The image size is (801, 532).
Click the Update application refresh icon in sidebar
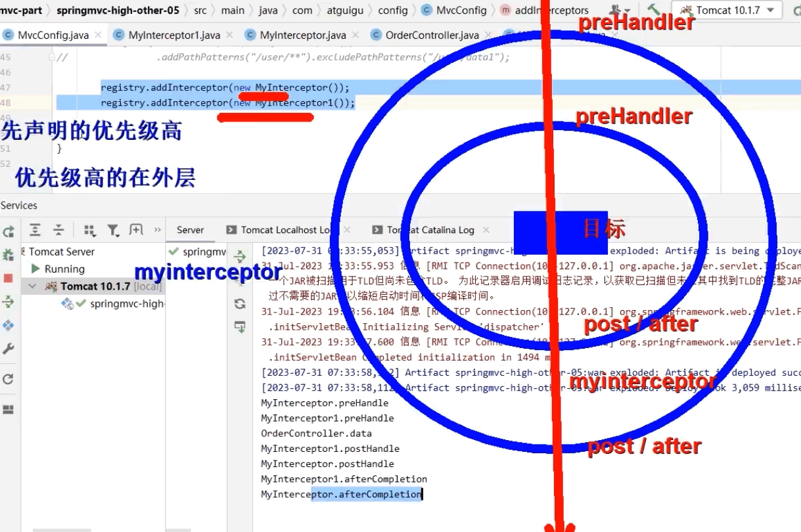pos(9,379)
